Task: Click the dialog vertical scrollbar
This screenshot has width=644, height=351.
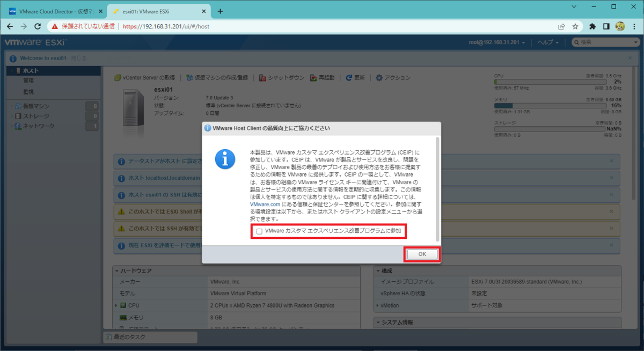Action: (438, 188)
